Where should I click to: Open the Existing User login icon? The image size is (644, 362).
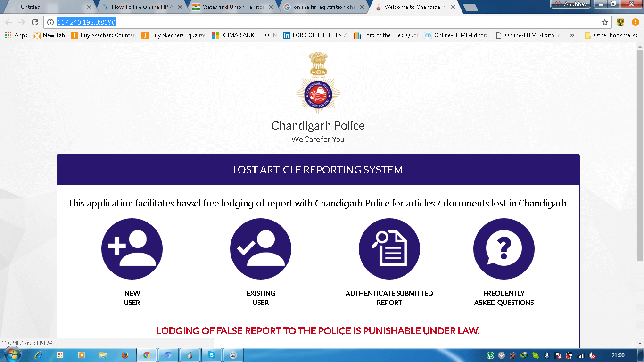click(x=261, y=249)
